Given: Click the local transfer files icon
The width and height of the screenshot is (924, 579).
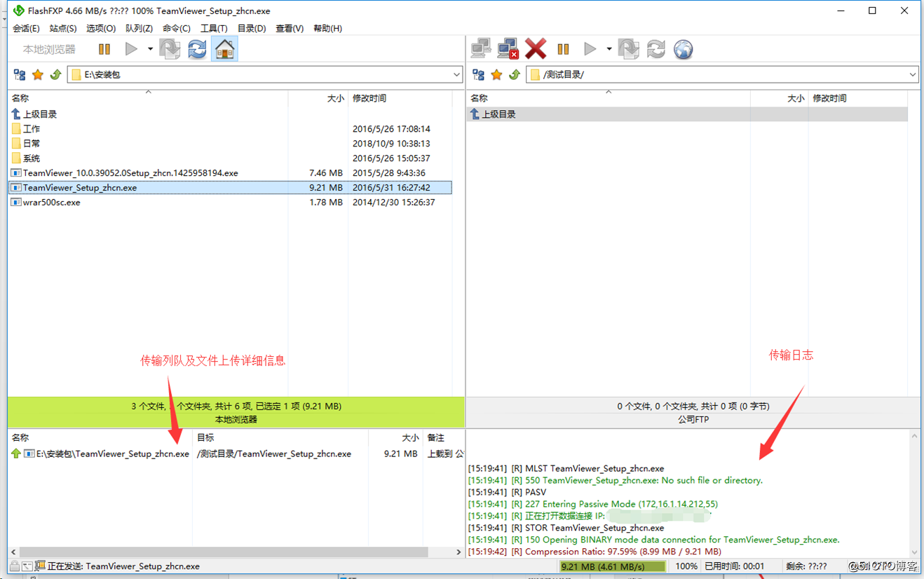Looking at the screenshot, I should click(x=170, y=49).
